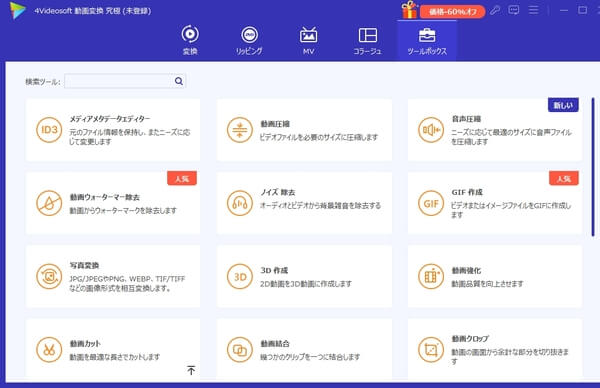Viewport: 600px width, 388px height.
Task: Open the video watermark remover icon
Action: point(49,203)
